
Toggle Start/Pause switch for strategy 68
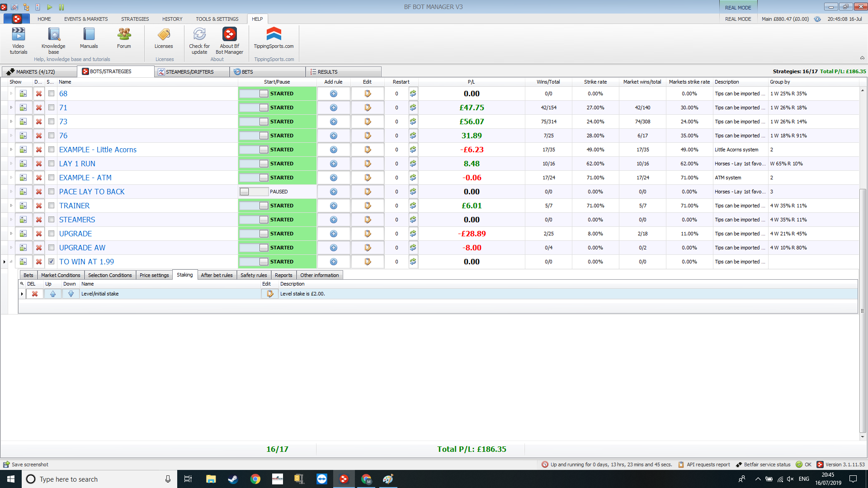click(x=254, y=94)
